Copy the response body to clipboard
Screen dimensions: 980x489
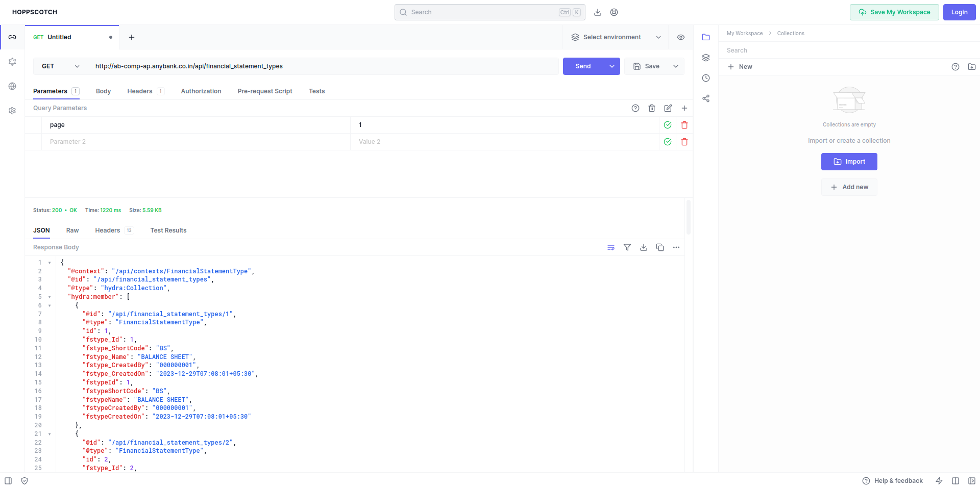pyautogui.click(x=660, y=247)
